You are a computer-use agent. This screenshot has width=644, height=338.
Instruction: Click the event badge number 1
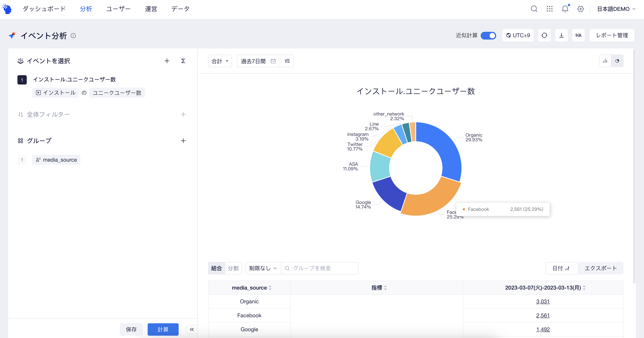point(22,80)
